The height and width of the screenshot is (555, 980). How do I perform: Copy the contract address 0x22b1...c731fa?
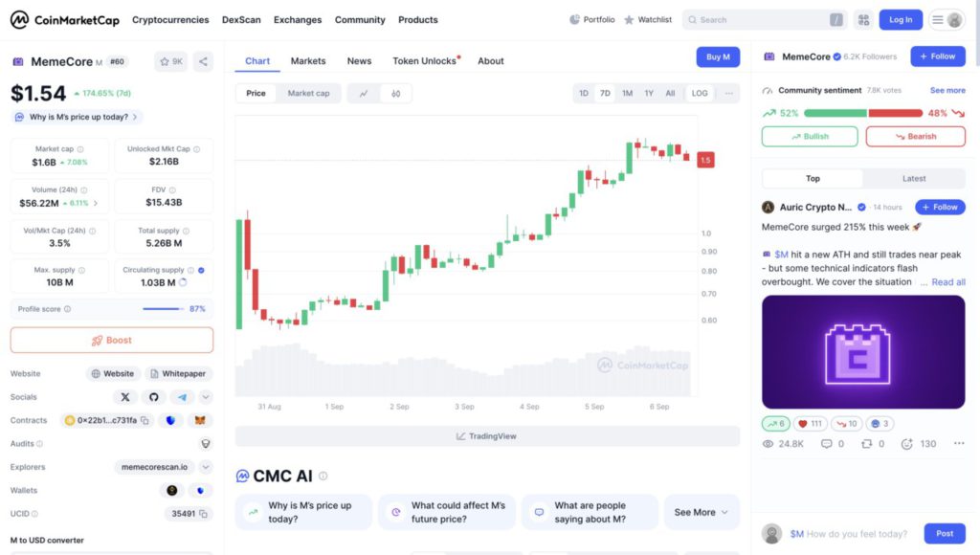[x=145, y=420]
